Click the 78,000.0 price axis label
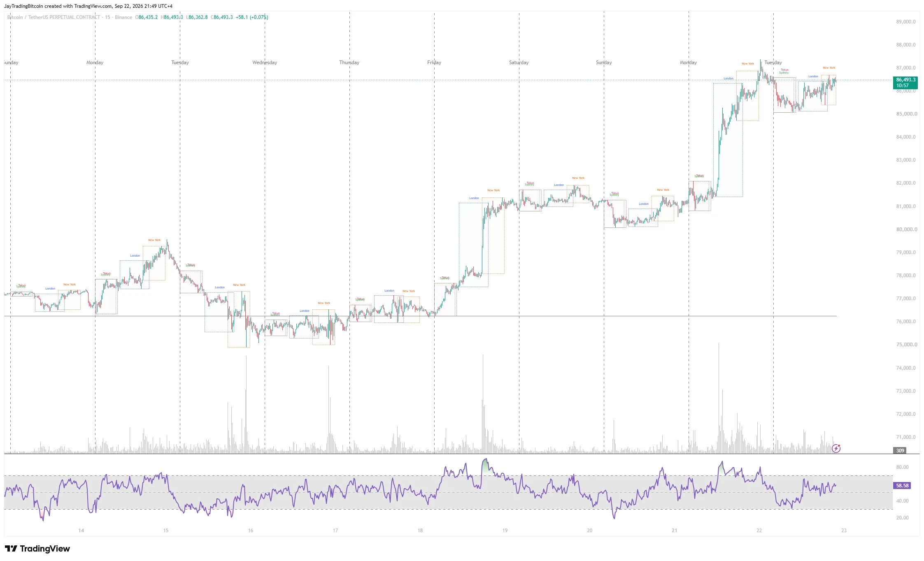This screenshot has width=924, height=561. (x=906, y=276)
